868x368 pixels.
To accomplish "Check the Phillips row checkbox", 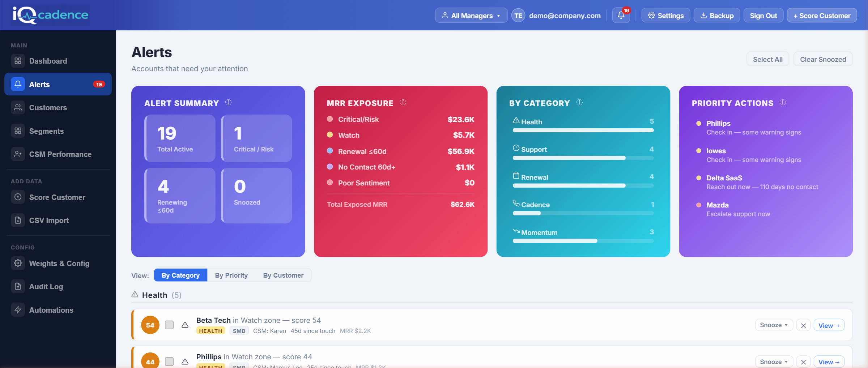I will pos(169,361).
